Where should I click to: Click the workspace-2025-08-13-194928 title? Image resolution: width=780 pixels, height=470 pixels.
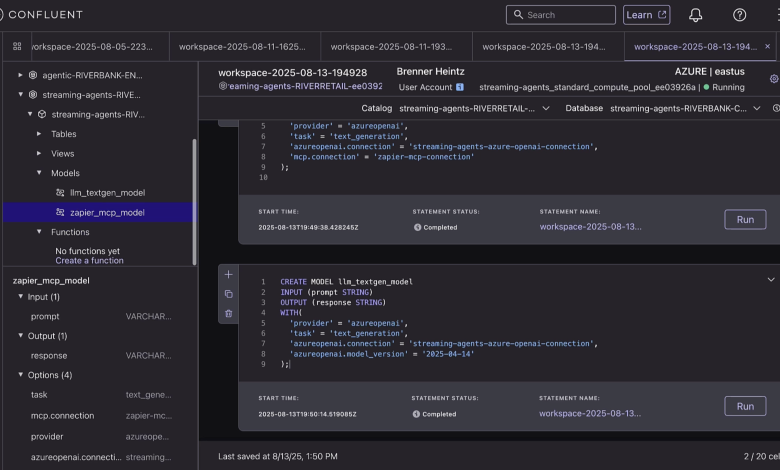(292, 73)
